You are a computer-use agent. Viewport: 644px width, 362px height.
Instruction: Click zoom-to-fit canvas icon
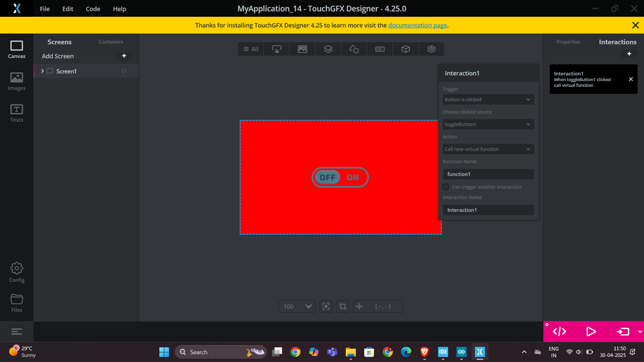pyautogui.click(x=326, y=306)
